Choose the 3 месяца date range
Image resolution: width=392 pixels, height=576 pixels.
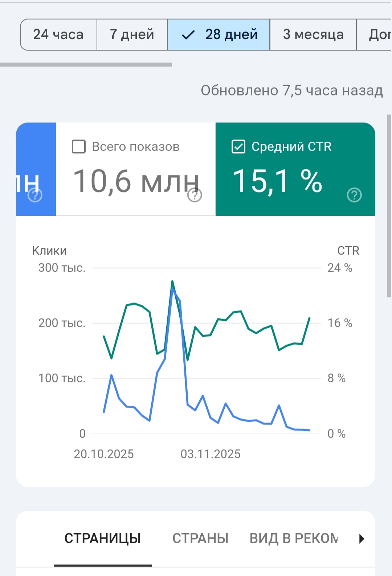[x=313, y=35]
